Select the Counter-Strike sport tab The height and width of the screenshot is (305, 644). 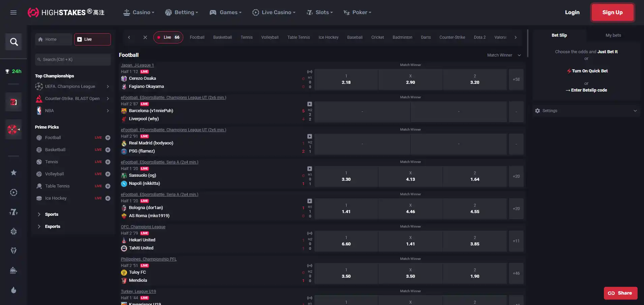point(452,37)
